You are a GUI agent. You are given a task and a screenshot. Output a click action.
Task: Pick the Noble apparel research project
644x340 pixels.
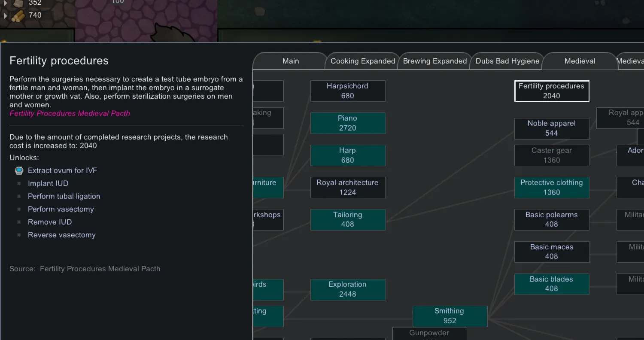point(551,128)
